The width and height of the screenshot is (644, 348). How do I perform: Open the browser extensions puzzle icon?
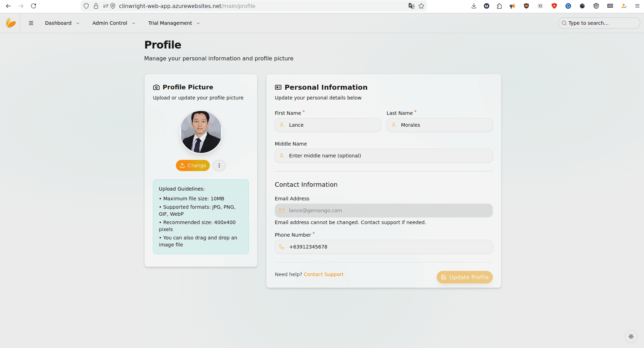click(499, 6)
